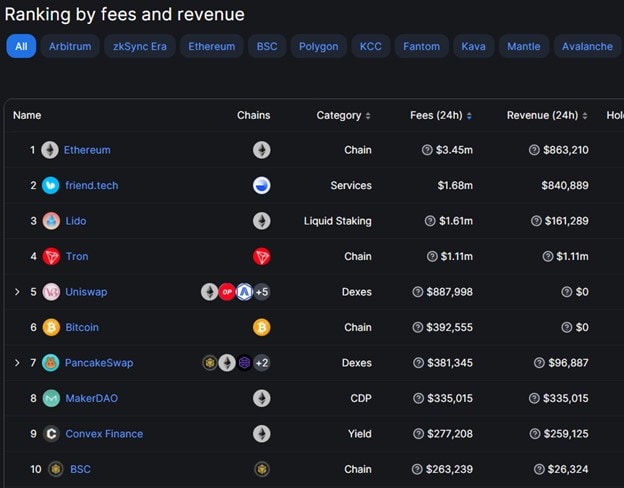624x488 pixels.
Task: Click the MakerDAO logo icon
Action: tap(51, 398)
